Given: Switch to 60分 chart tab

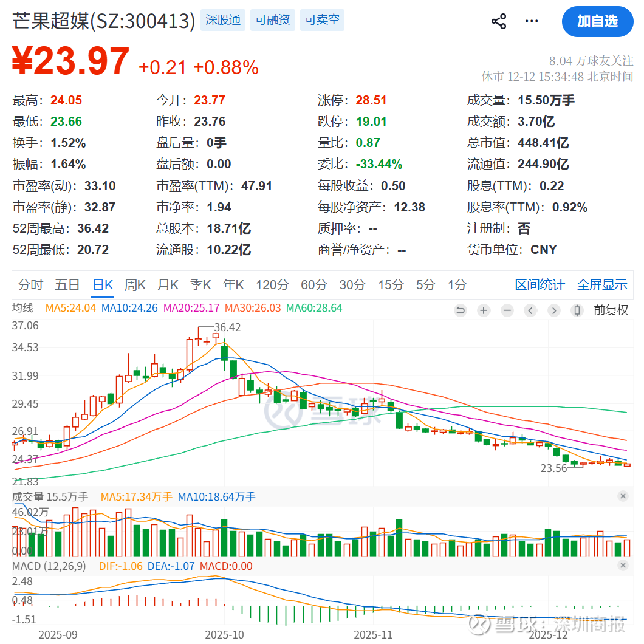Looking at the screenshot, I should point(314,284).
